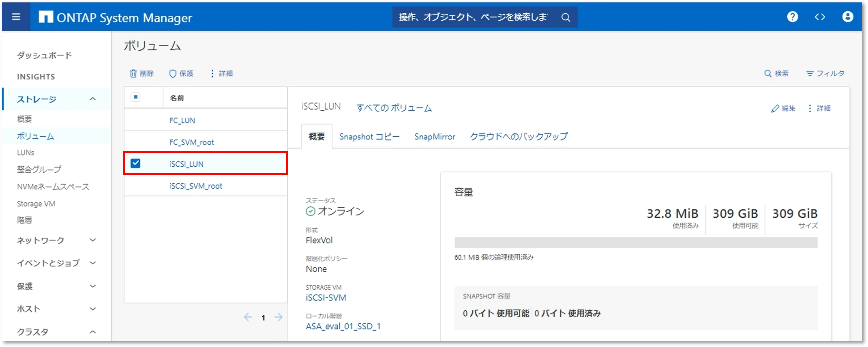
Task: Open the FC_LUN volume link
Action: 182,121
